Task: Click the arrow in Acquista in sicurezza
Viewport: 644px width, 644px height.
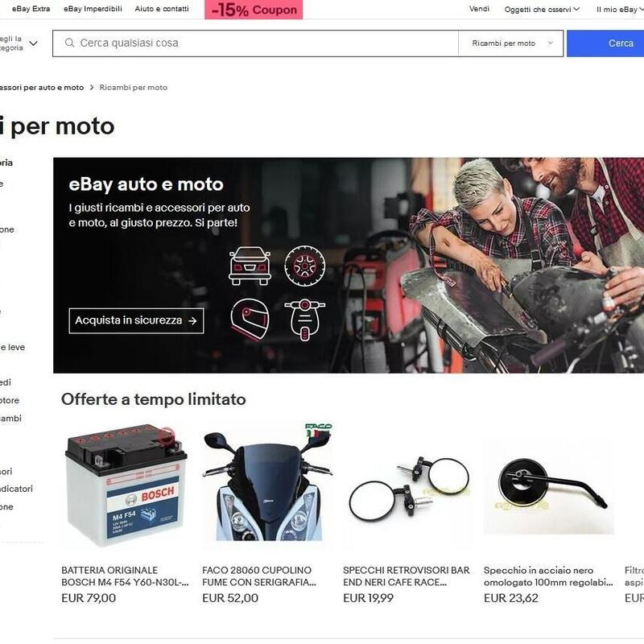Action: tap(192, 320)
